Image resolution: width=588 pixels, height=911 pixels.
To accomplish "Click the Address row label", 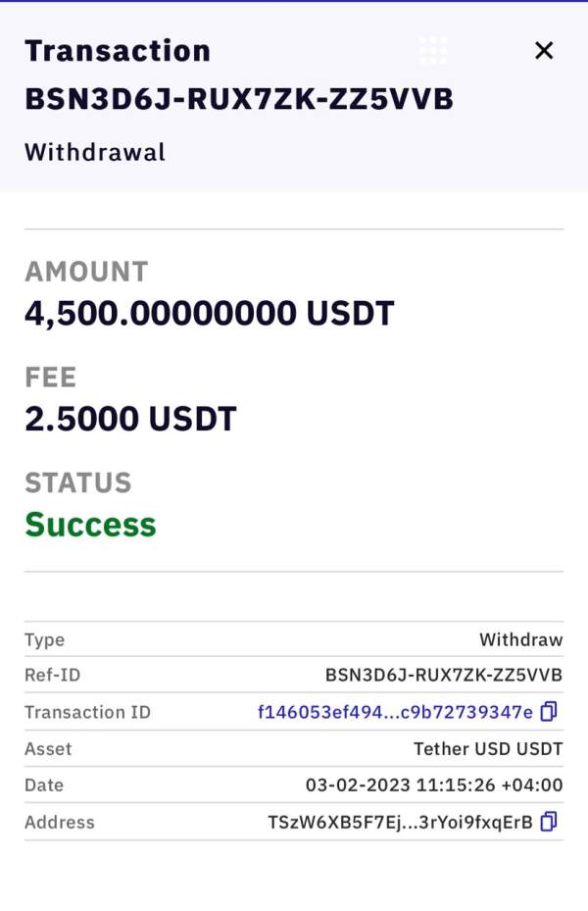I will [60, 823].
